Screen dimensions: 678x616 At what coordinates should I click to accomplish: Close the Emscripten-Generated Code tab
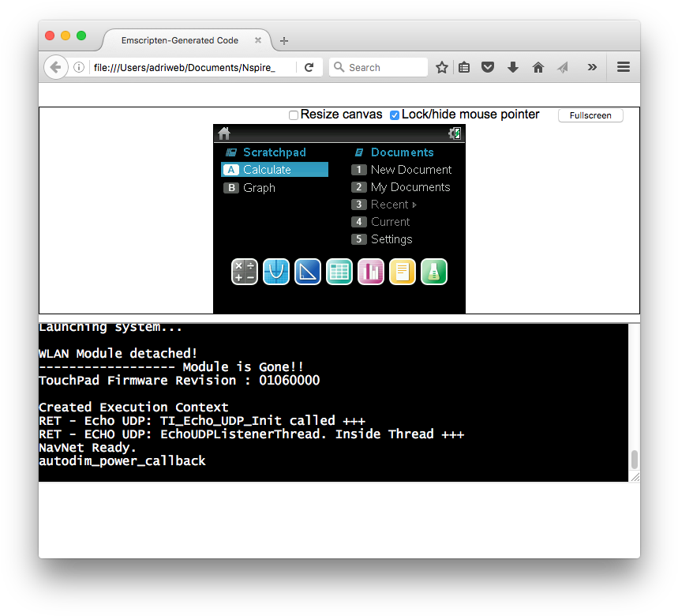pos(258,40)
